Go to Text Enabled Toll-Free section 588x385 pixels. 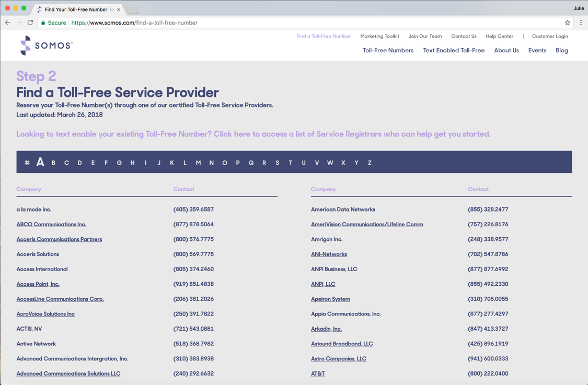[453, 51]
